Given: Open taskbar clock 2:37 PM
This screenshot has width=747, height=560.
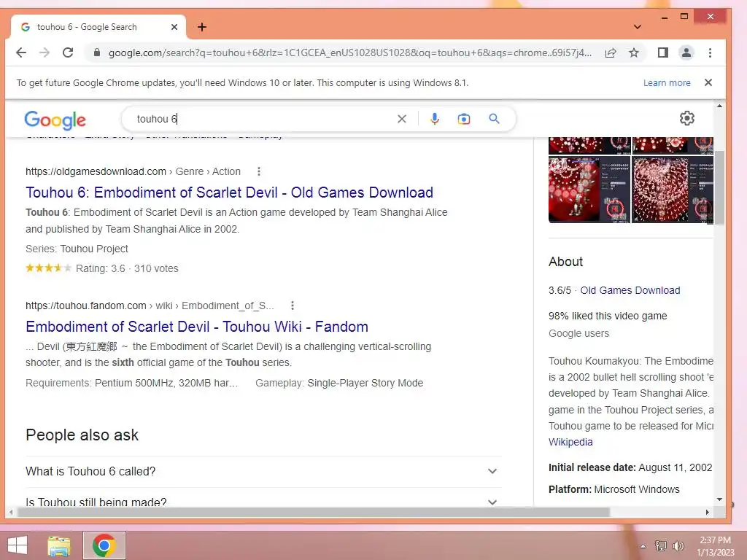Looking at the screenshot, I should tap(715, 546).
